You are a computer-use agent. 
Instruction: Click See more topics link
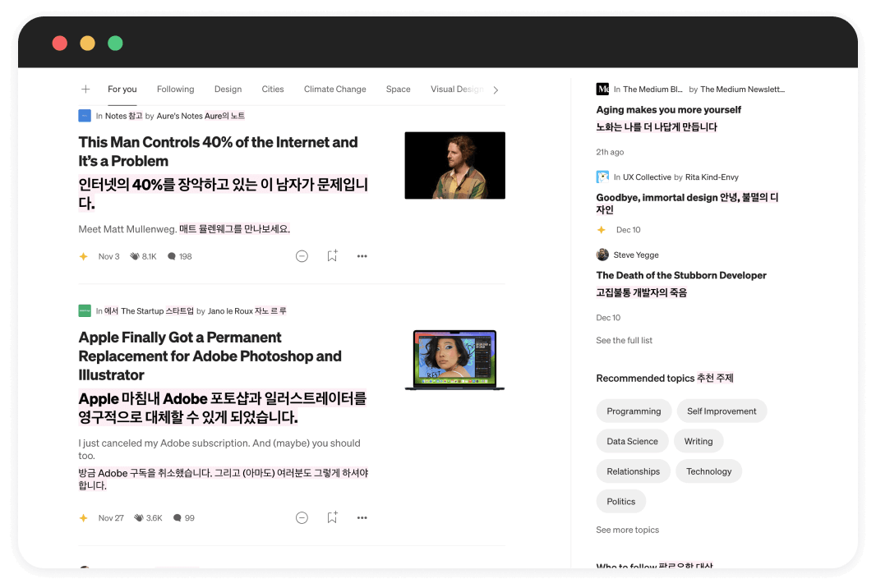(627, 530)
